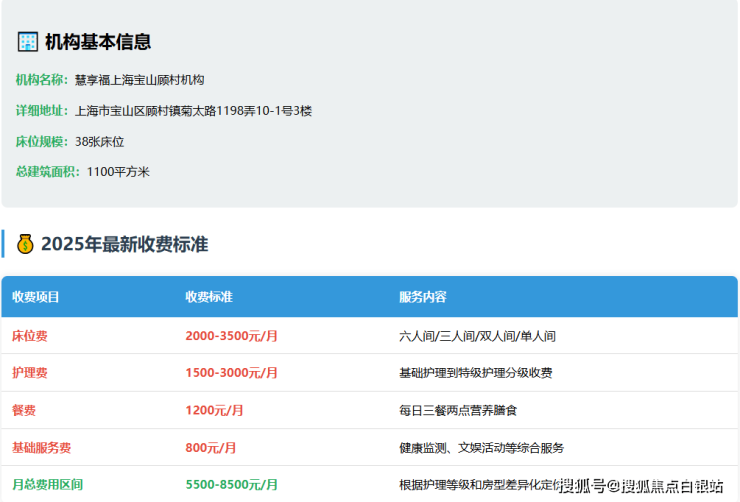Click 护理费 in the fee table

click(30, 373)
